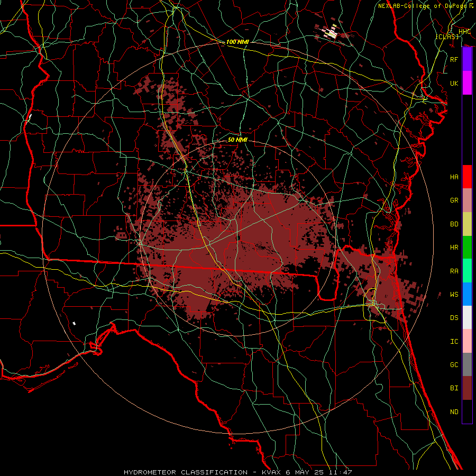This screenshot has width=476, height=476.
Task: Click the WS blue legend swatch
Action: [467, 294]
